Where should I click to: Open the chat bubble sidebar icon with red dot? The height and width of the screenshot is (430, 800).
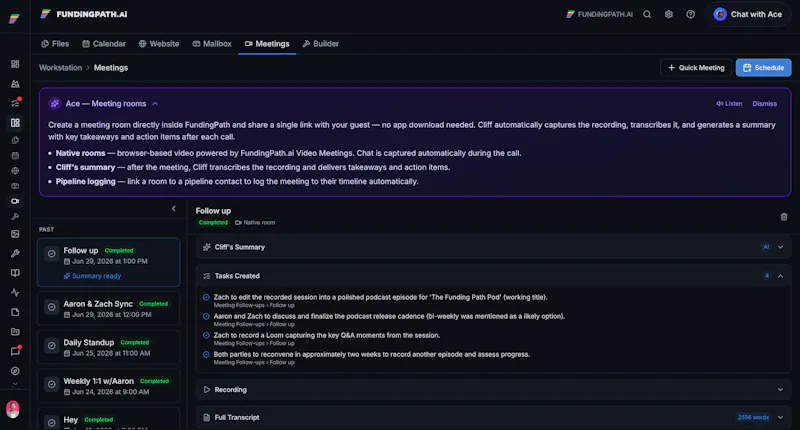(15, 351)
